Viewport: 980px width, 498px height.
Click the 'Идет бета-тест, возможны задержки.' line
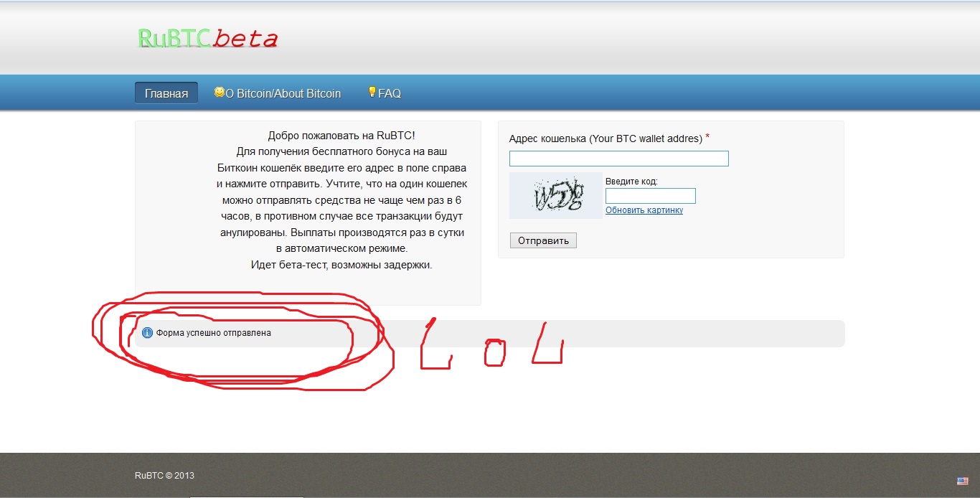click(341, 265)
